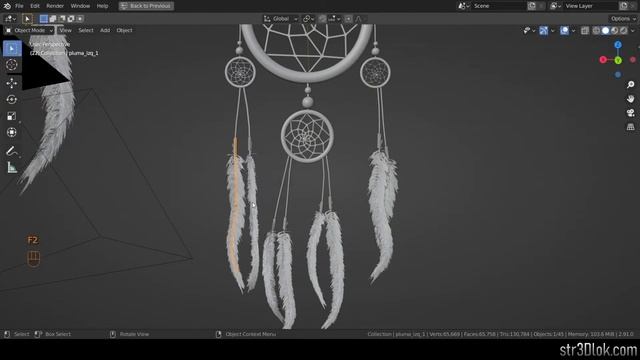
Task: Click the green Y axis gizmo
Action: (x=618, y=60)
